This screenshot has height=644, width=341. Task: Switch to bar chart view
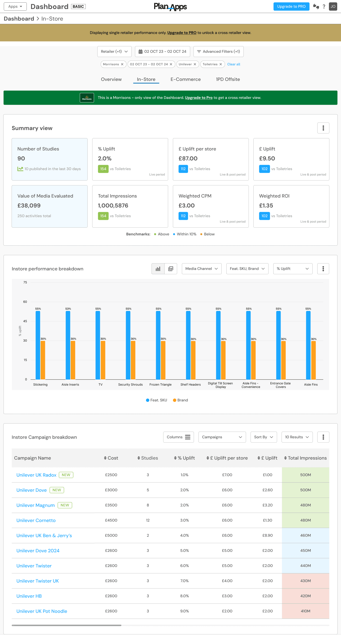158,269
